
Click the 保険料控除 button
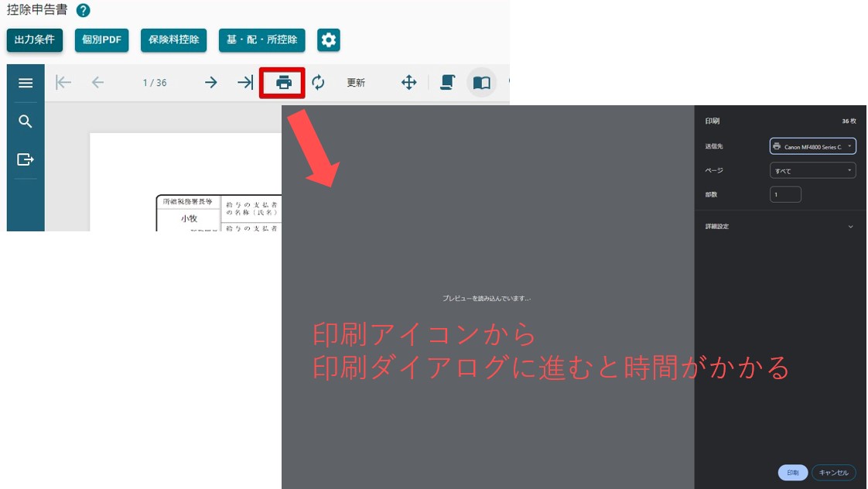[x=174, y=40]
